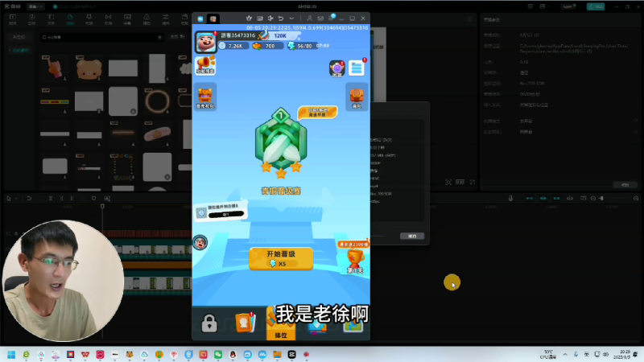This screenshot has height=362, width=644.
Task: Open the Windows Start menu
Action: [x=10, y=354]
